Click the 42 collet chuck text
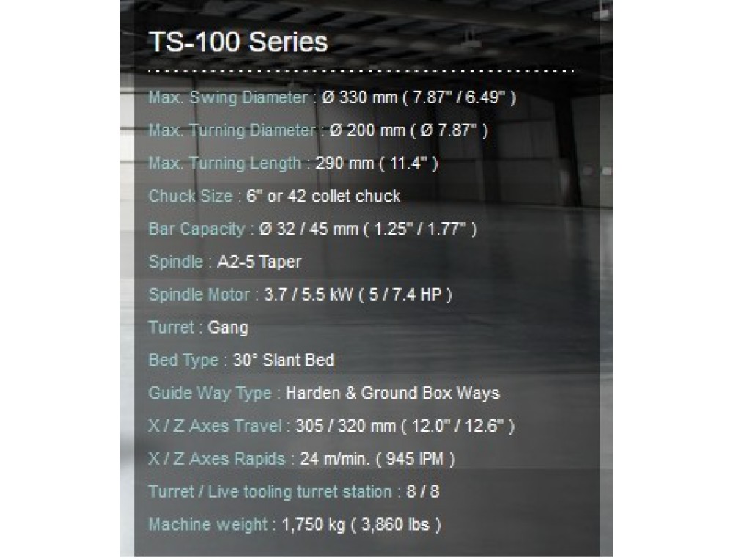This screenshot has height=560, width=733. pos(344,196)
